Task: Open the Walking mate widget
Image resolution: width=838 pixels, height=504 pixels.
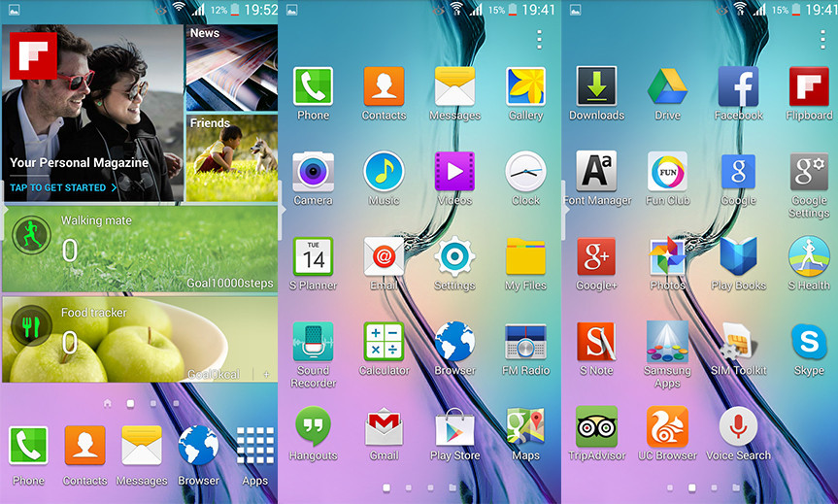Action: click(141, 249)
